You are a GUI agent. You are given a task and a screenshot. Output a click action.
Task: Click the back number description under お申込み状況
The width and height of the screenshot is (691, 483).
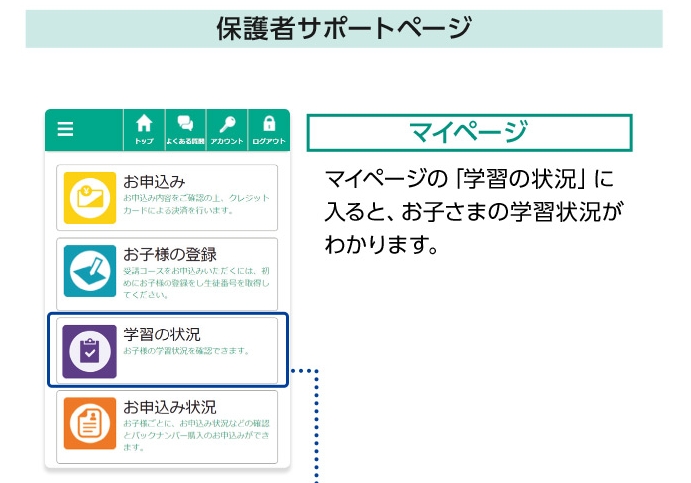point(196,435)
